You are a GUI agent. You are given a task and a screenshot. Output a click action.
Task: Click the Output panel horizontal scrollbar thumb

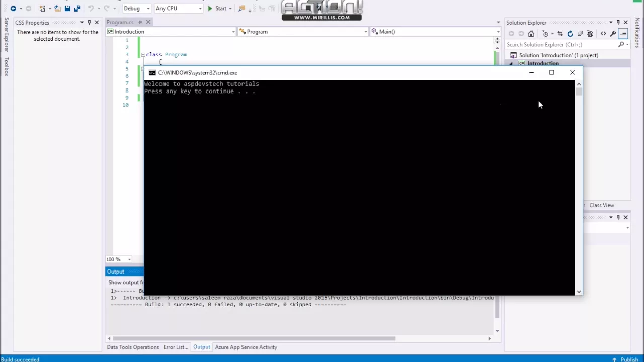click(254, 339)
